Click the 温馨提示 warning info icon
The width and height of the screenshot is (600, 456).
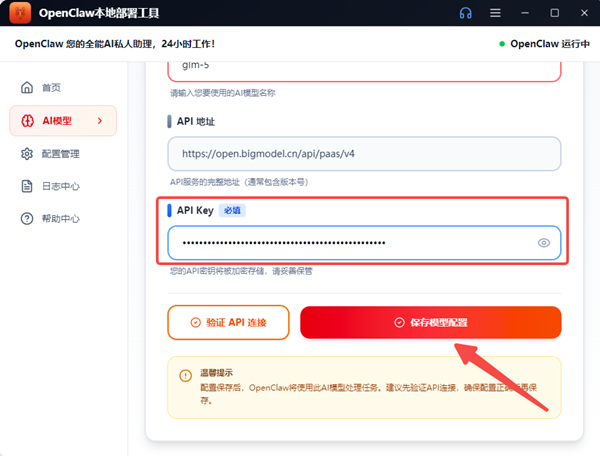(185, 376)
